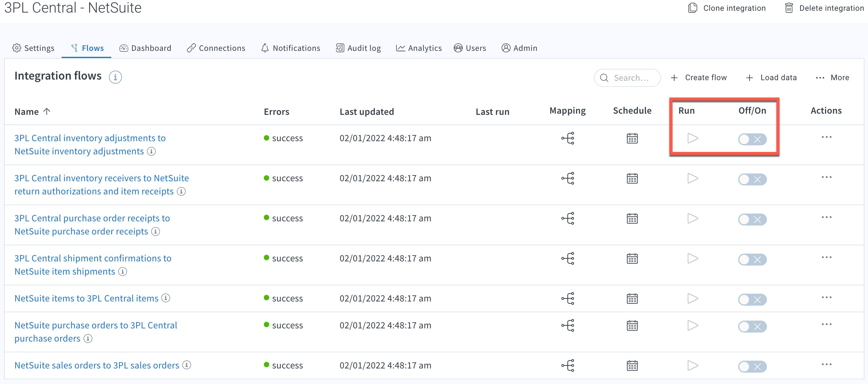This screenshot has height=384, width=868.
Task: Enable the NetSuite sales orders flow
Action: [752, 366]
